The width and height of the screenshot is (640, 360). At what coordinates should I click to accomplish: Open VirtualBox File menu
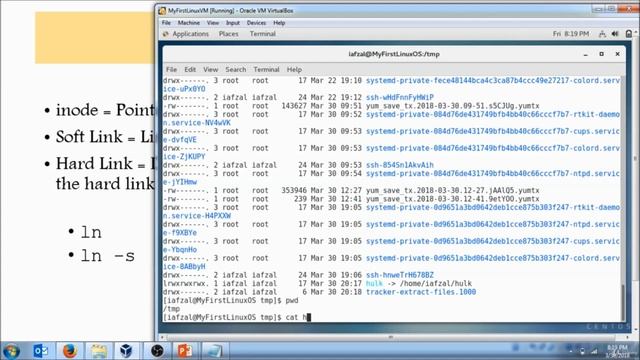(x=166, y=23)
